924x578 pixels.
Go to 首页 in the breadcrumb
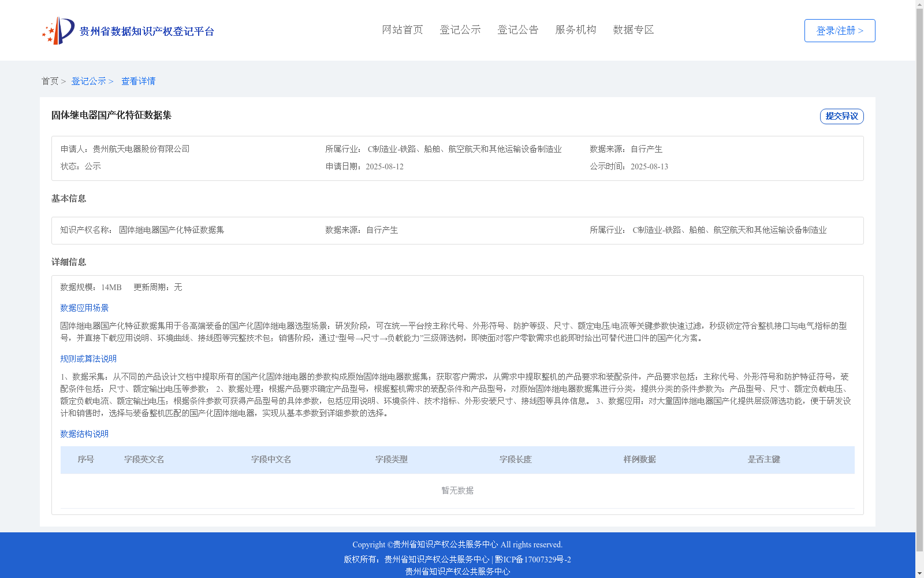coord(50,81)
